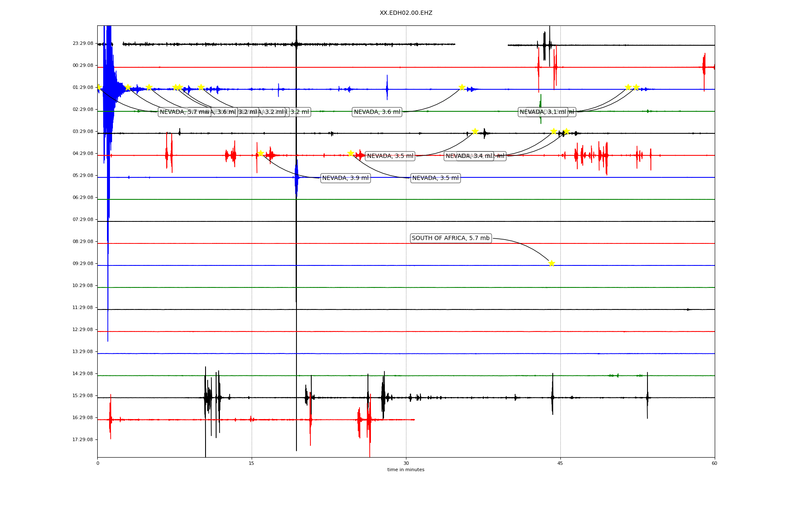Image resolution: width=812 pixels, height=508 pixels.
Task: Click the 15 tick label on the x-axis
Action: tap(252, 463)
